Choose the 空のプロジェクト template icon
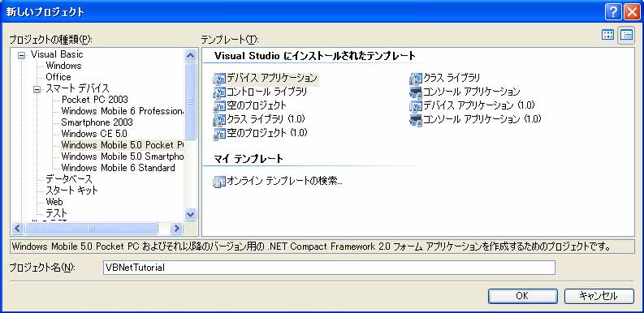644x313 pixels. tap(220, 106)
